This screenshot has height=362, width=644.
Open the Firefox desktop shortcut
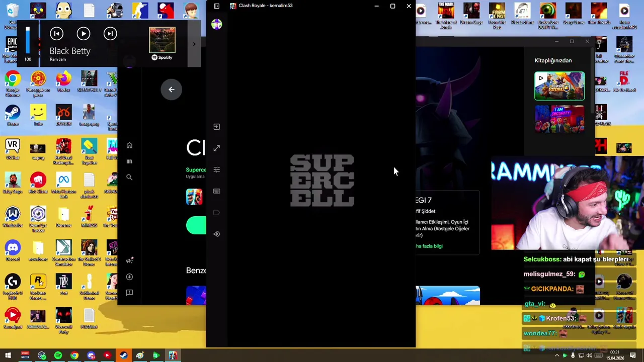[63, 81]
